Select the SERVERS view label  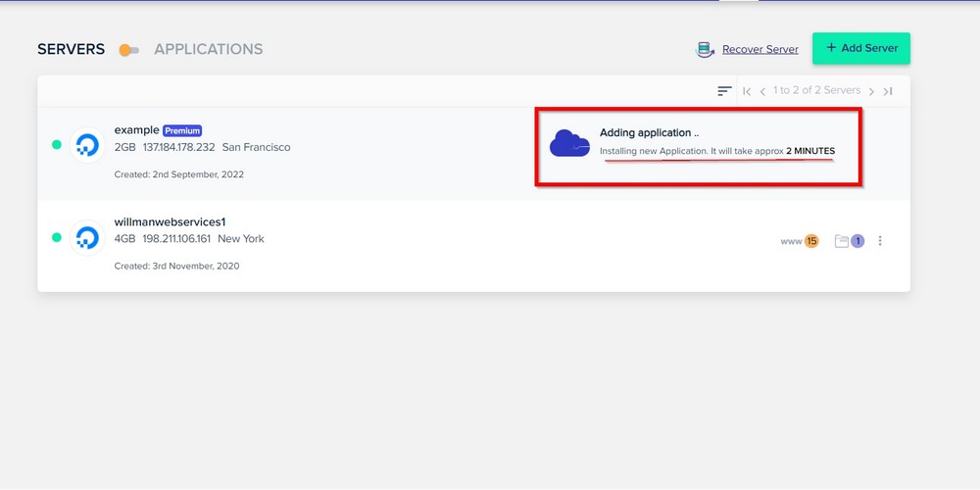pos(72,49)
